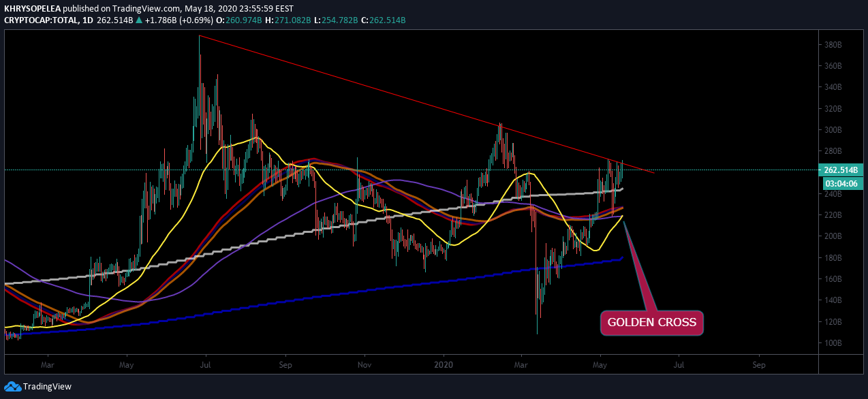The image size is (868, 399).
Task: Click the 300B price axis label
Action: pos(833,130)
